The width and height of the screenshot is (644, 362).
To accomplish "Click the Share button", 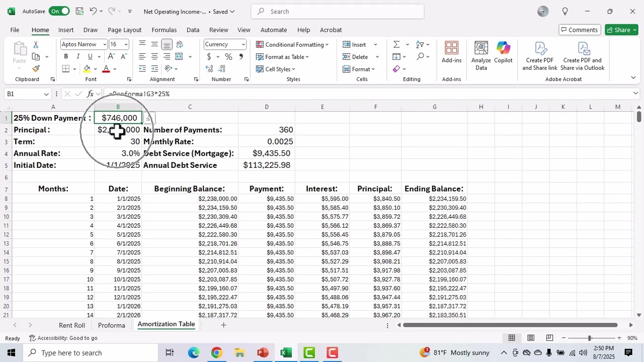I will pos(621,30).
